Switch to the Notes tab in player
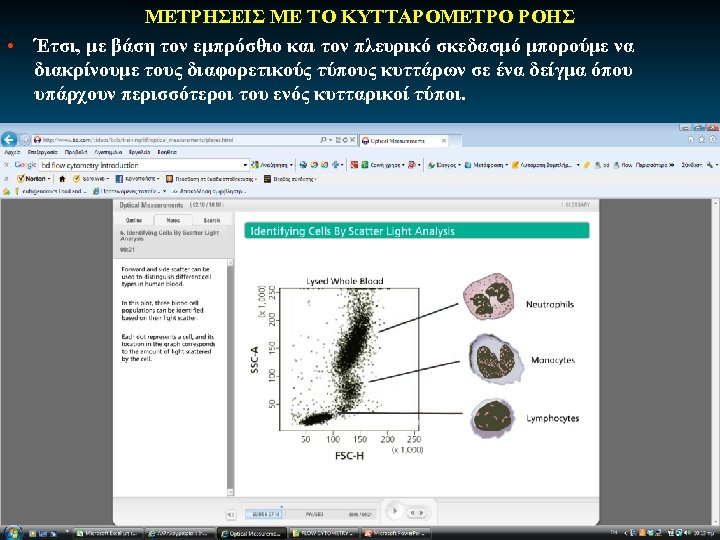 coord(173,220)
